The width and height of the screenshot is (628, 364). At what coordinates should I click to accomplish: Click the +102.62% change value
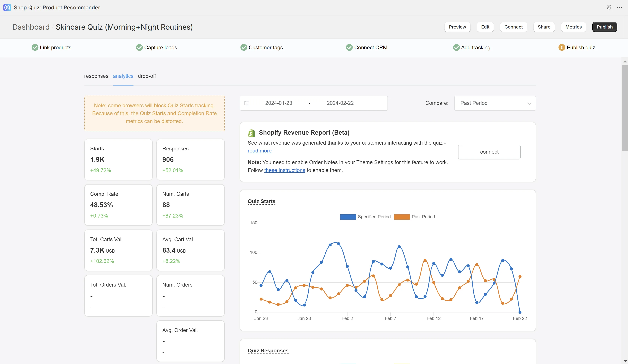(x=102, y=261)
